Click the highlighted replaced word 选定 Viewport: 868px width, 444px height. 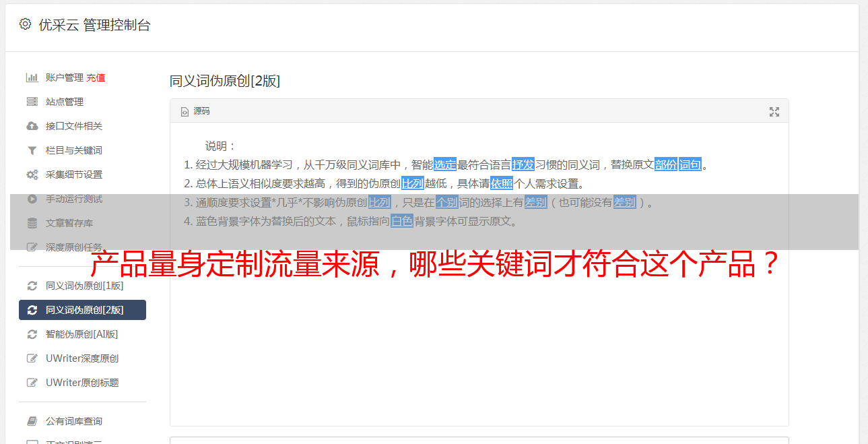pos(445,164)
